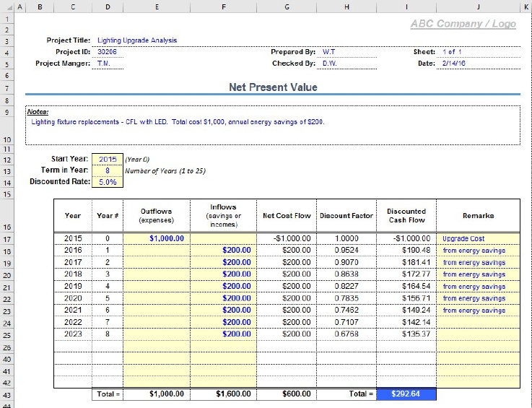Screen dimensions: 532x408
Task: Select row 17 by its row header
Action: point(6,238)
